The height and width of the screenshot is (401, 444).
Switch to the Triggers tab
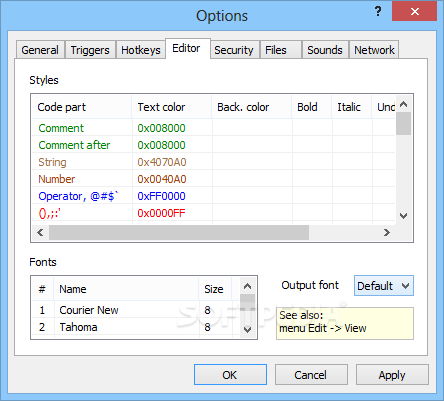pos(90,50)
